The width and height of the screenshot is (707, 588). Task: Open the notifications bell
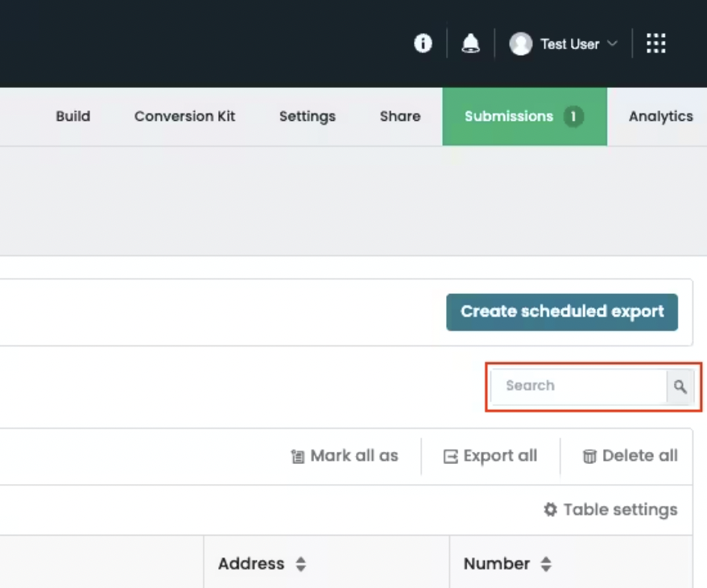[x=470, y=44]
